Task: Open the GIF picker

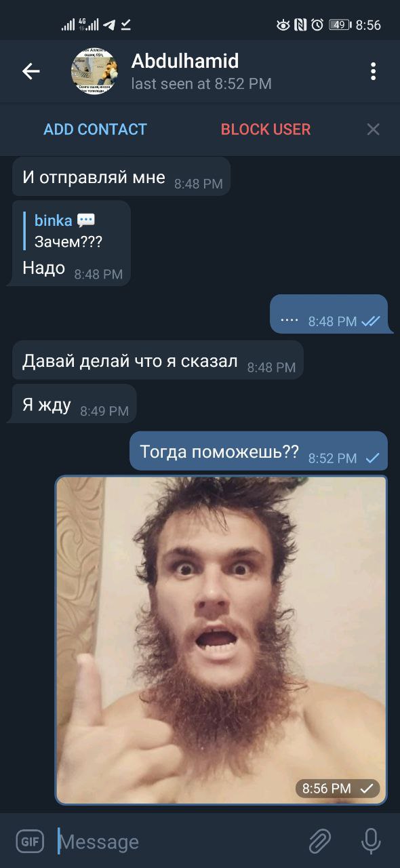Action: (x=30, y=842)
